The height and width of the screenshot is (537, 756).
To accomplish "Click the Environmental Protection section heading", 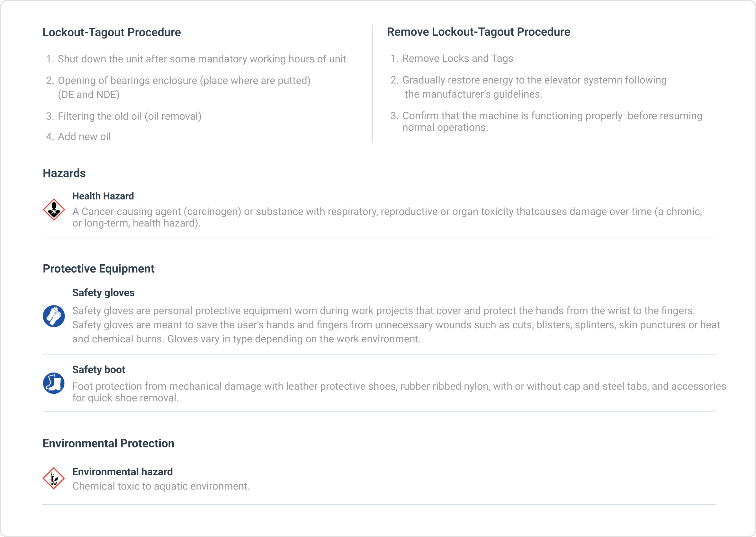I will (x=108, y=444).
